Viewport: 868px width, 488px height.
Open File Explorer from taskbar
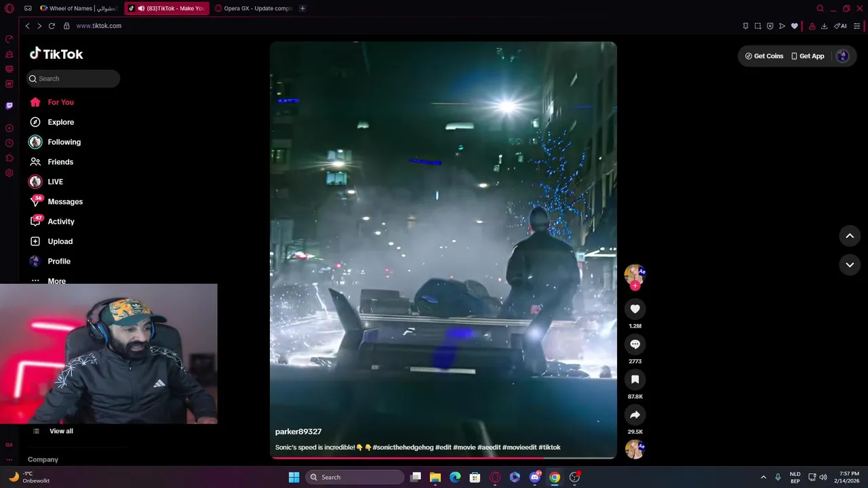pos(435,477)
